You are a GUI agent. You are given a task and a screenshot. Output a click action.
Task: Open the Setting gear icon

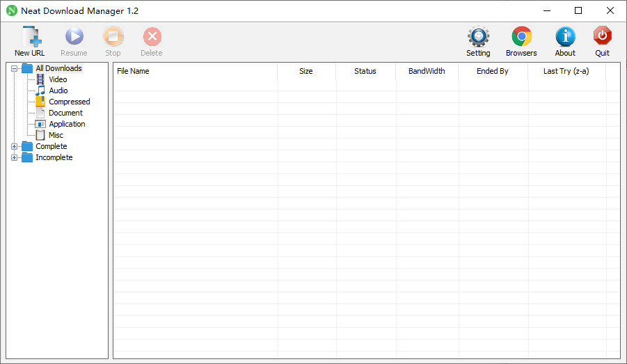pyautogui.click(x=478, y=36)
